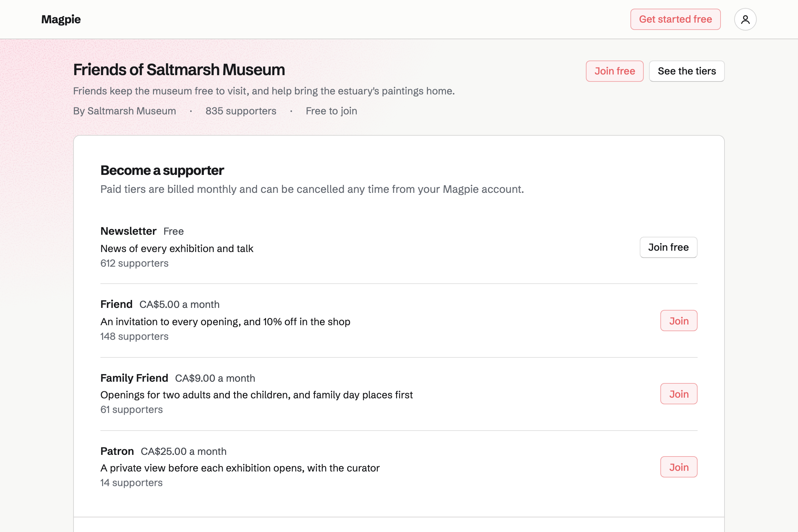Click the 148 supporters text
This screenshot has height=532, width=798.
coord(134,336)
